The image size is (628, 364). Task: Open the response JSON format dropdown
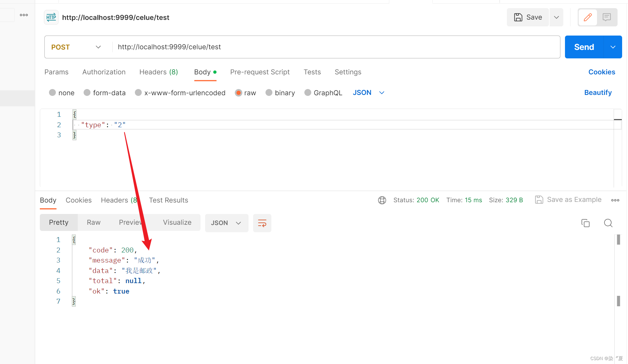(x=226, y=223)
